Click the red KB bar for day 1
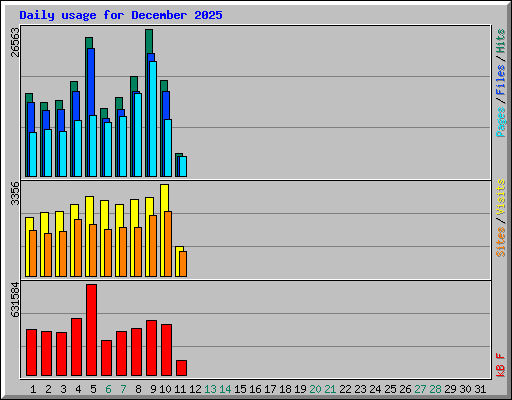The image size is (512, 400). pos(32,353)
